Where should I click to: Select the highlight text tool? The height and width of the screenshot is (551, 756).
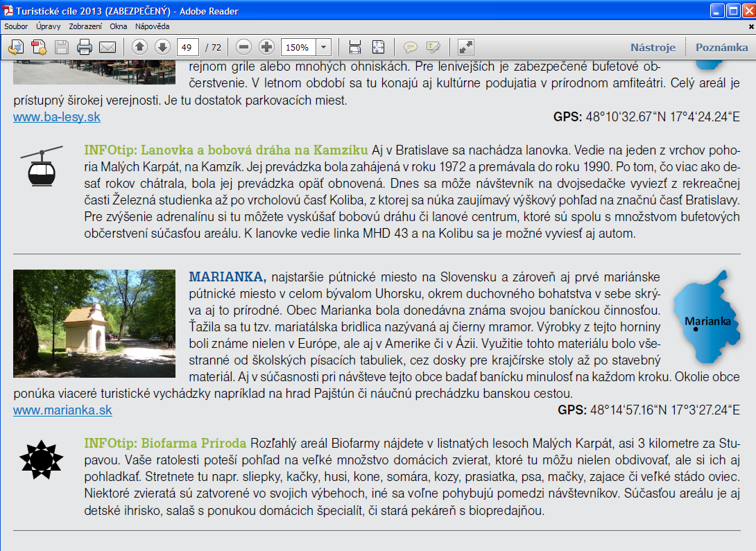click(x=433, y=47)
